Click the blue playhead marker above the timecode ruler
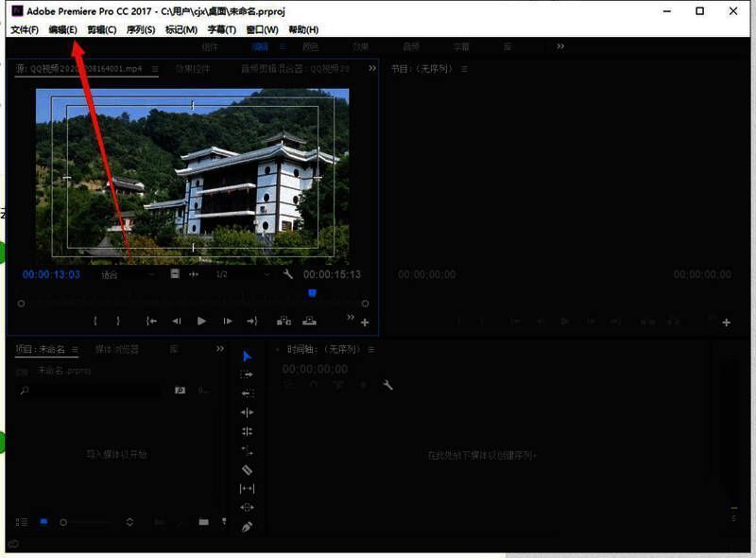Viewport: 756px width, 558px height. (x=312, y=293)
